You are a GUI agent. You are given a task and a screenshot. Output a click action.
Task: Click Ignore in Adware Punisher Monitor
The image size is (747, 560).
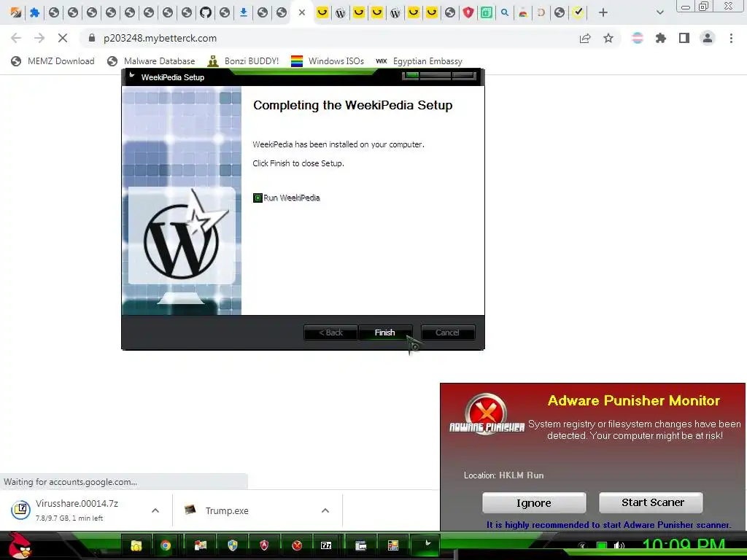coord(533,503)
